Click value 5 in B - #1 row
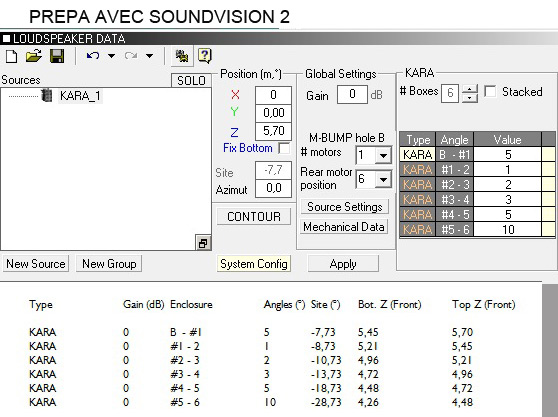 (x=507, y=154)
